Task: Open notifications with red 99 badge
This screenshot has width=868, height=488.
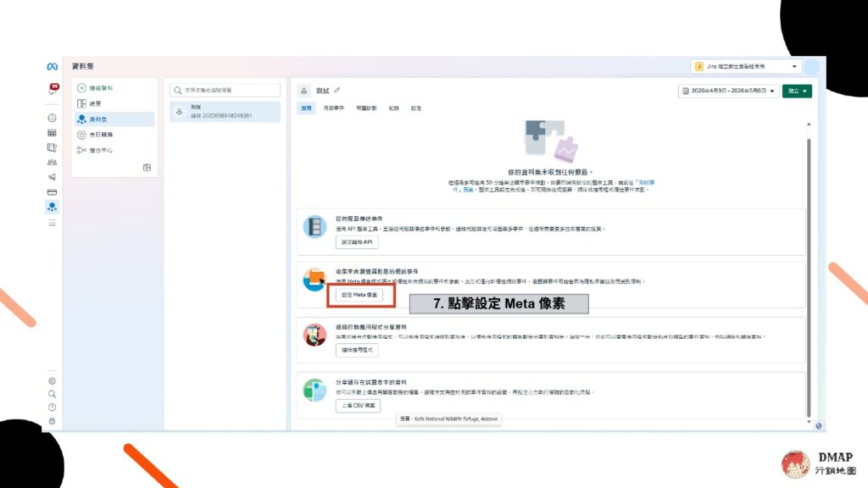Action: click(x=53, y=89)
